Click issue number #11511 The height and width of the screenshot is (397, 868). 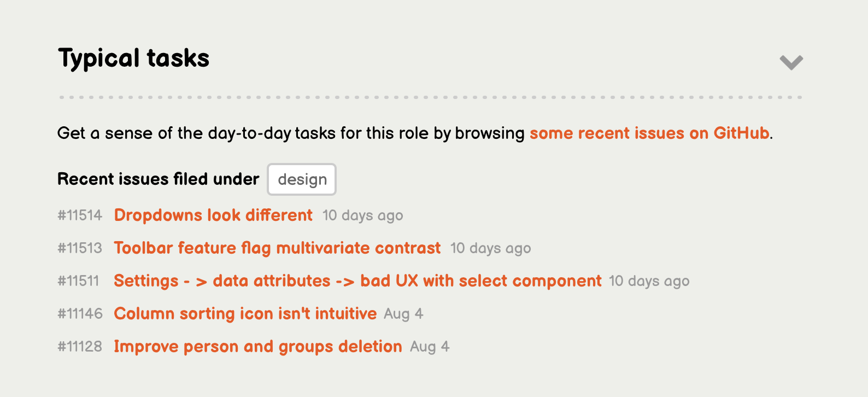(x=78, y=281)
